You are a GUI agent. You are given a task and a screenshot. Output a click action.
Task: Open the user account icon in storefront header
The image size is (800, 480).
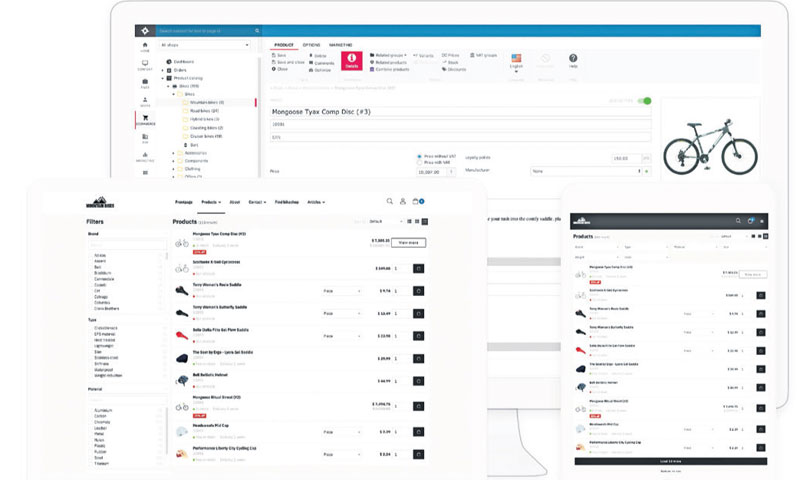coord(403,201)
